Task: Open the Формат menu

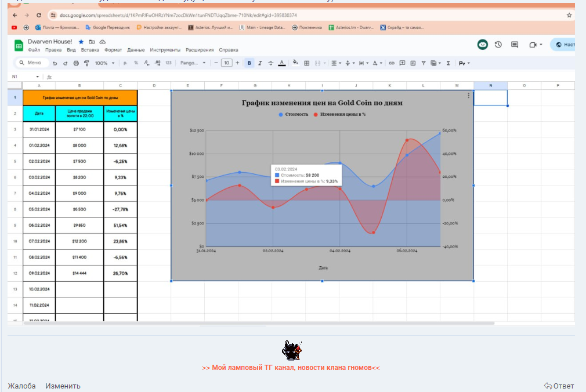Action: click(x=113, y=50)
